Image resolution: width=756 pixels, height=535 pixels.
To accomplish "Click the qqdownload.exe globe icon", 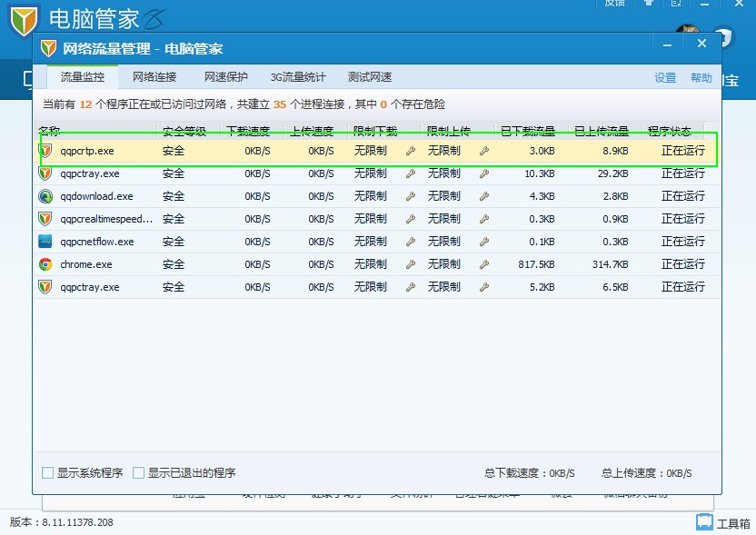I will click(45, 196).
